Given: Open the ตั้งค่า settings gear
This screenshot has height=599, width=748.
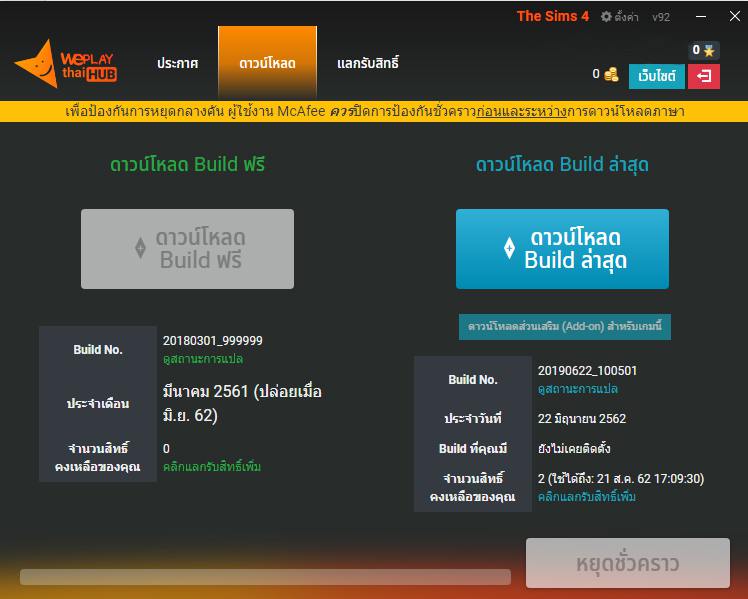Looking at the screenshot, I should (x=619, y=17).
